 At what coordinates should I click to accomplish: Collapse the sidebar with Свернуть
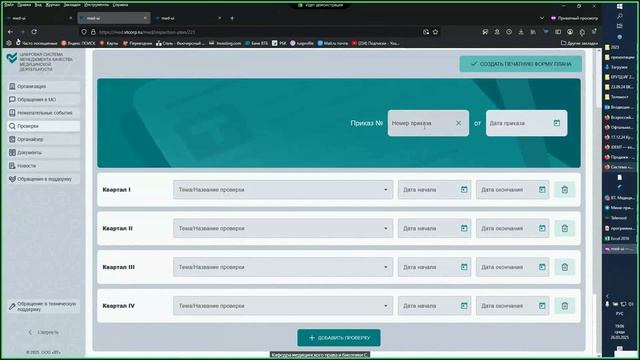tap(43, 332)
